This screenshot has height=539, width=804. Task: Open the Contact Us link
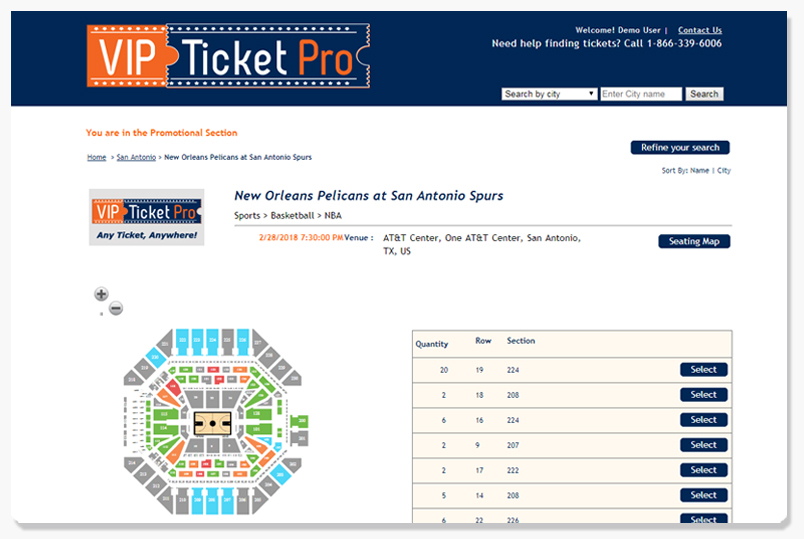pyautogui.click(x=699, y=30)
